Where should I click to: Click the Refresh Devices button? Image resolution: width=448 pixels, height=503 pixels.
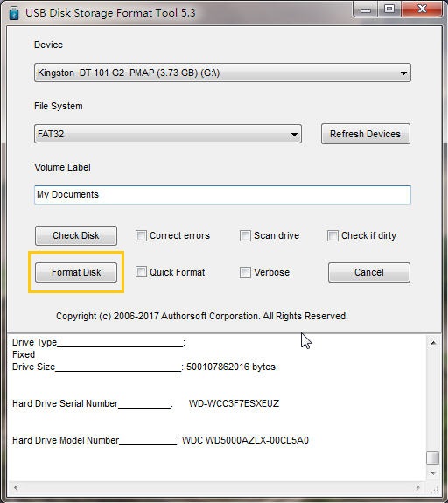[366, 134]
